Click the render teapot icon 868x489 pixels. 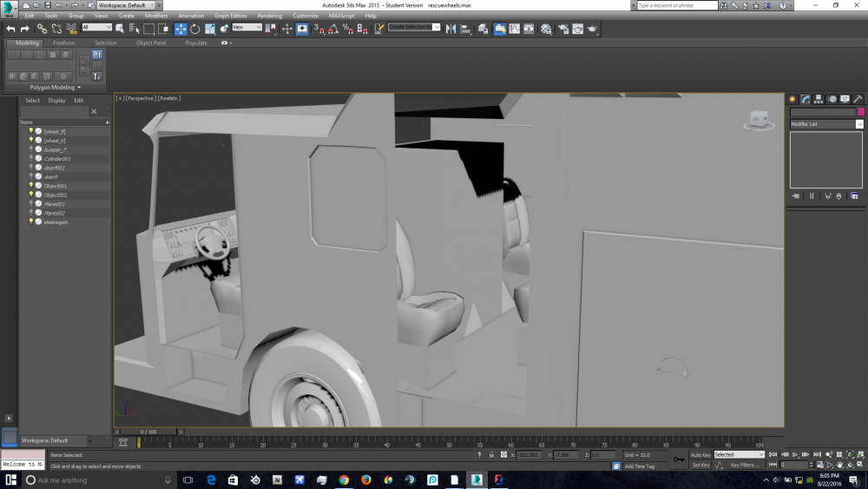(x=592, y=29)
